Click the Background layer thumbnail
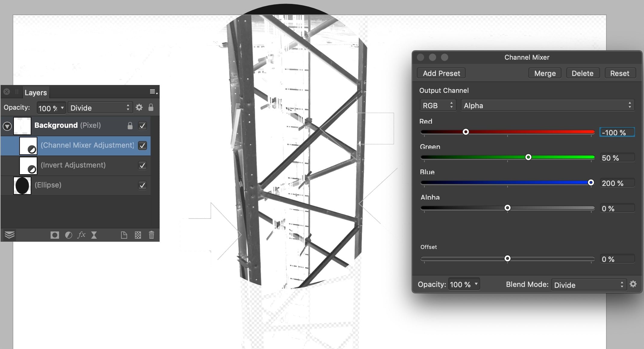The height and width of the screenshot is (349, 644). coord(22,126)
